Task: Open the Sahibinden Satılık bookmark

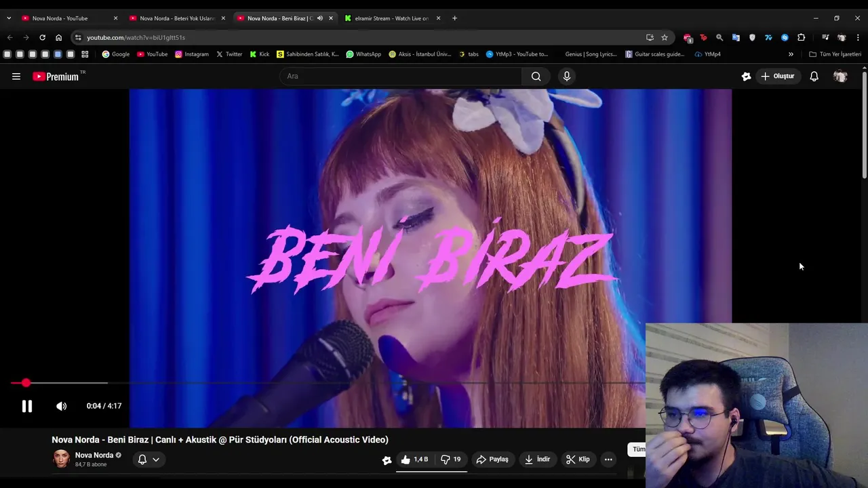Action: point(307,54)
